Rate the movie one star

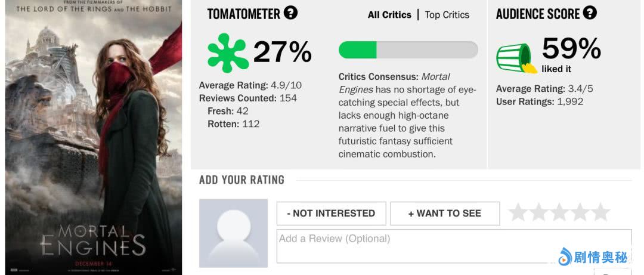[518, 212]
